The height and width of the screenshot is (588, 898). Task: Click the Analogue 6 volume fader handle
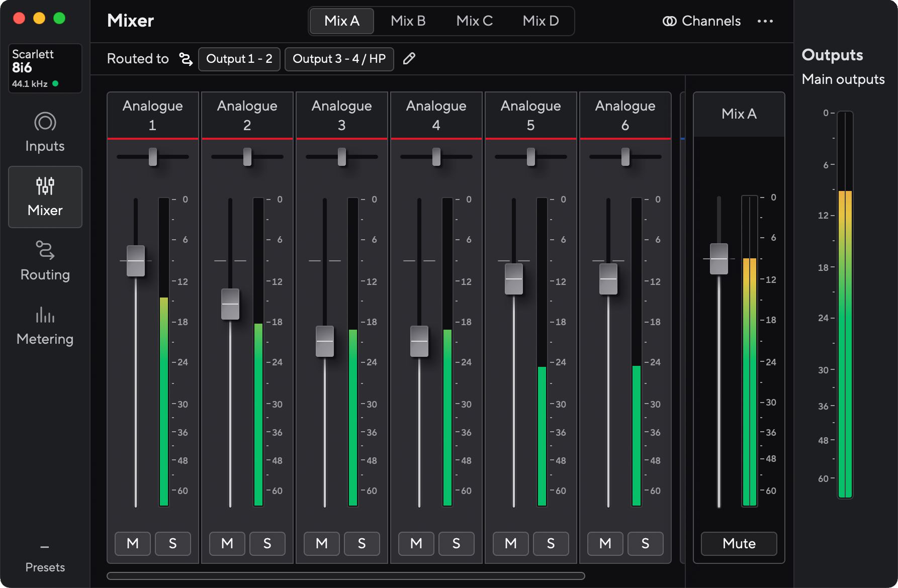coord(608,279)
